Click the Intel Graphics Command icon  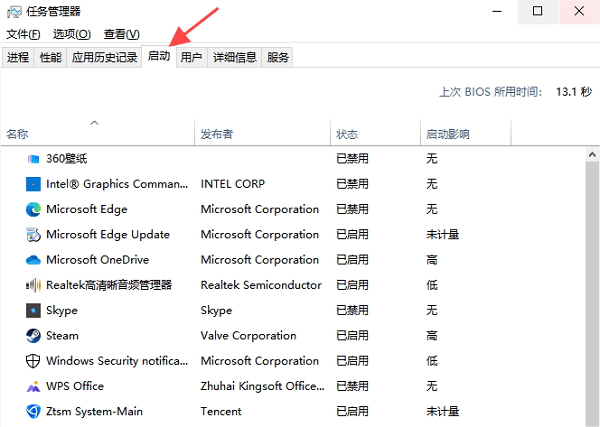coord(33,184)
